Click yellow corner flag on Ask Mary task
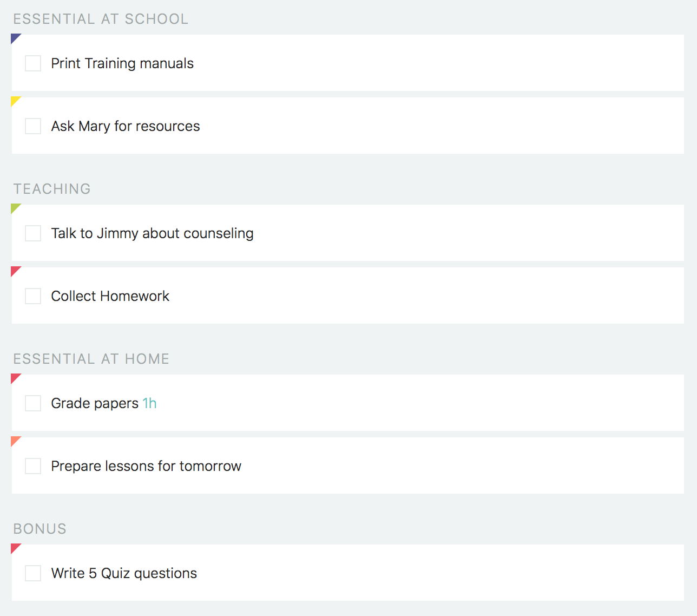This screenshot has height=616, width=697. click(x=15, y=100)
